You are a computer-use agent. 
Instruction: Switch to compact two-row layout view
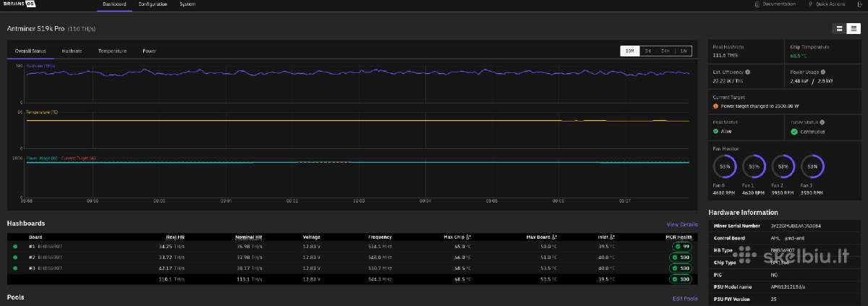point(841,28)
